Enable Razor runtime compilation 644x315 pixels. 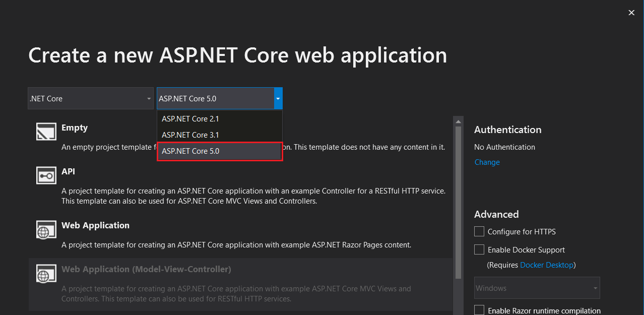click(479, 309)
